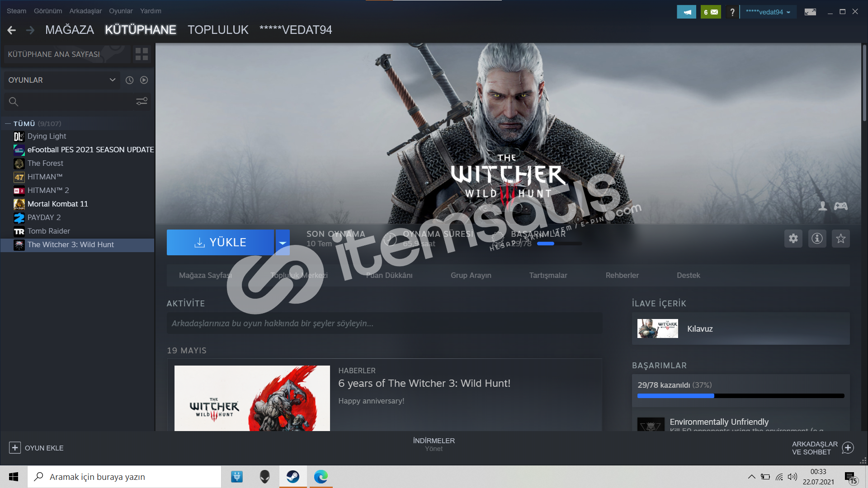Switch library to grid collections view
868x488 pixels.
pyautogui.click(x=142, y=54)
